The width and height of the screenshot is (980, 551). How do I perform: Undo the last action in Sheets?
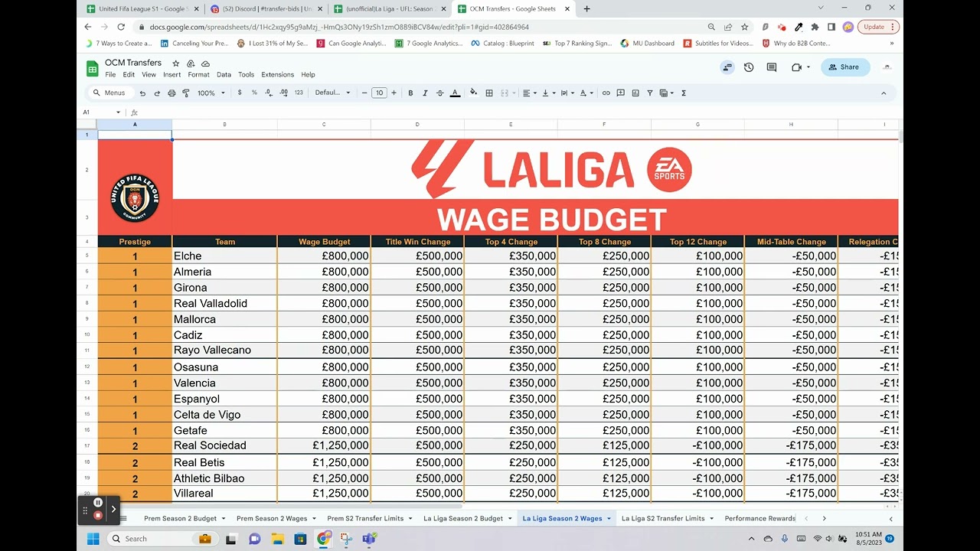pyautogui.click(x=142, y=93)
